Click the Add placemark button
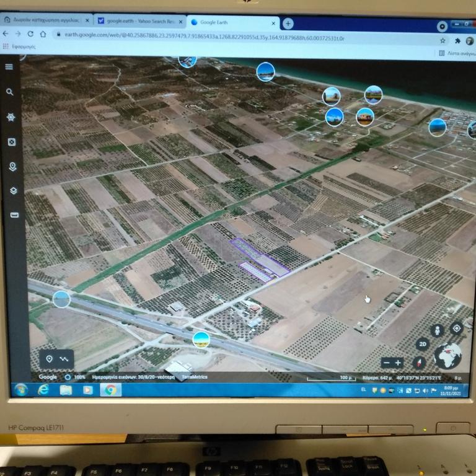 click(49, 359)
